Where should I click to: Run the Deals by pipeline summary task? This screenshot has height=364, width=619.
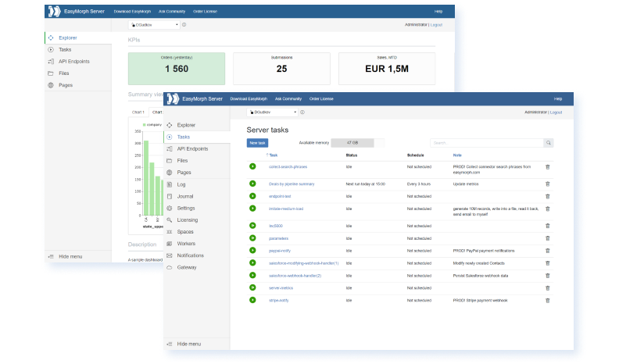pos(252,184)
